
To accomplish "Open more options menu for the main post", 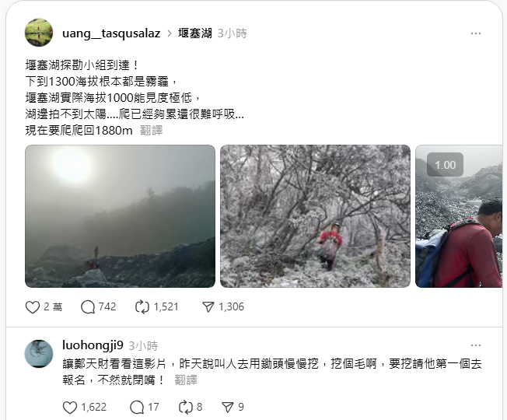I will pos(476,33).
